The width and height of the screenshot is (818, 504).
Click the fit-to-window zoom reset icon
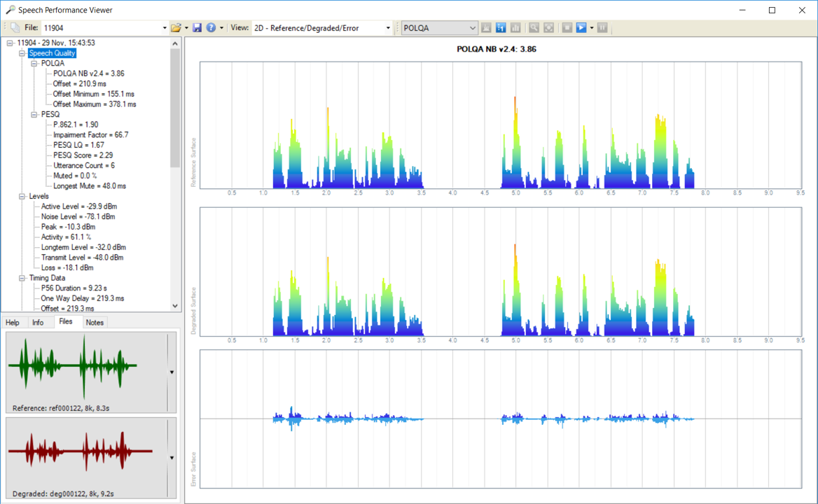pyautogui.click(x=549, y=28)
